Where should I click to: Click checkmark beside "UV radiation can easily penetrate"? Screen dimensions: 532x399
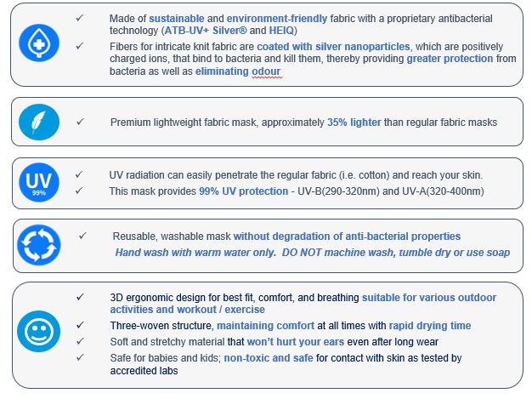click(x=79, y=174)
